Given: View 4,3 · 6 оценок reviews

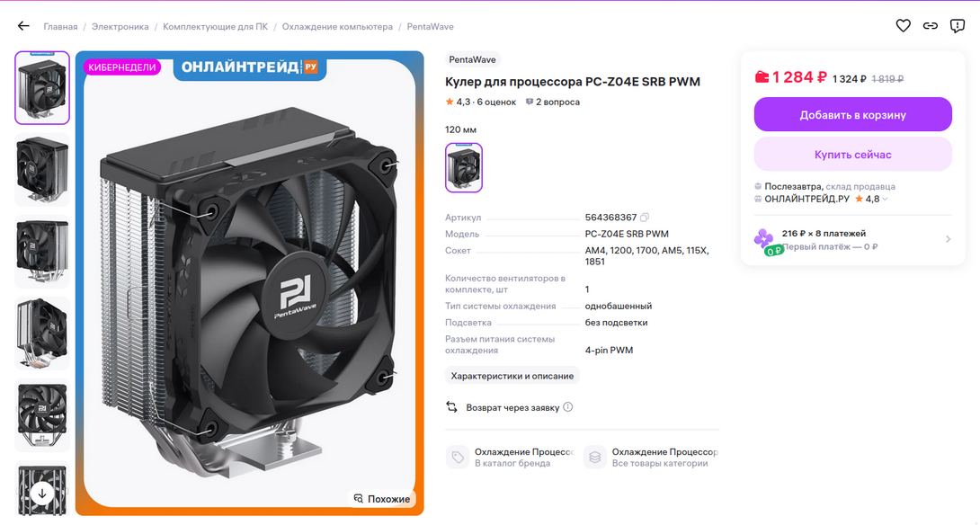Looking at the screenshot, I should coord(481,102).
